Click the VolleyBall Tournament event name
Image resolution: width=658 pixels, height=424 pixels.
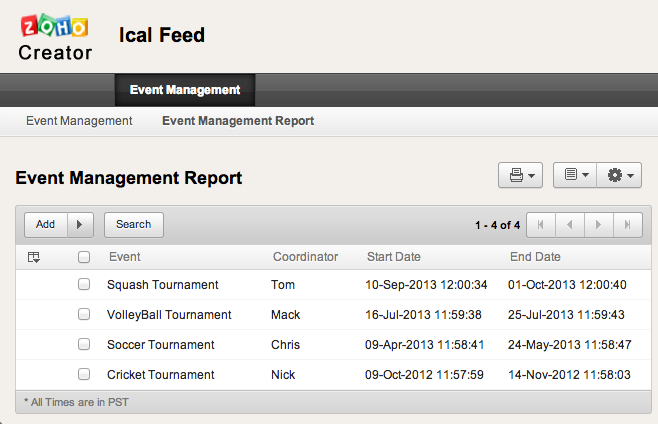click(169, 315)
